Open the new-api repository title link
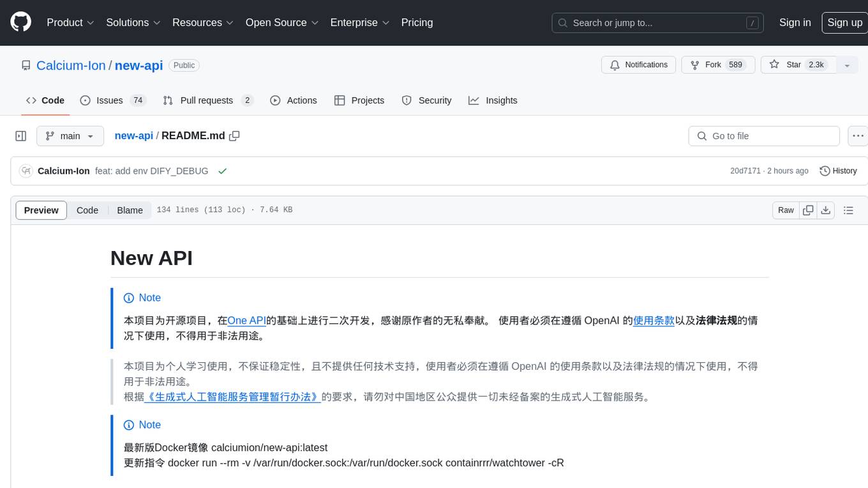Screen dimensions: 868x488 pyautogui.click(x=138, y=65)
